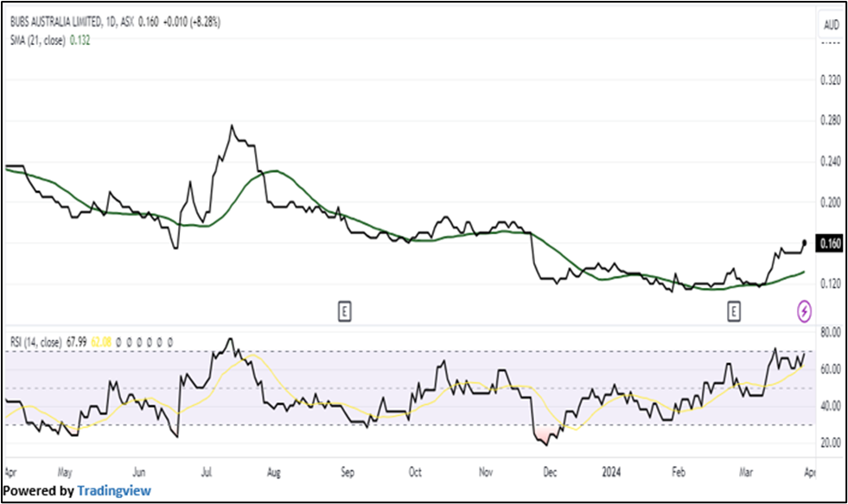Image resolution: width=848 pixels, height=504 pixels.
Task: Click the BUBS AUSTRALIA LIMITED symbol title
Action: point(55,22)
